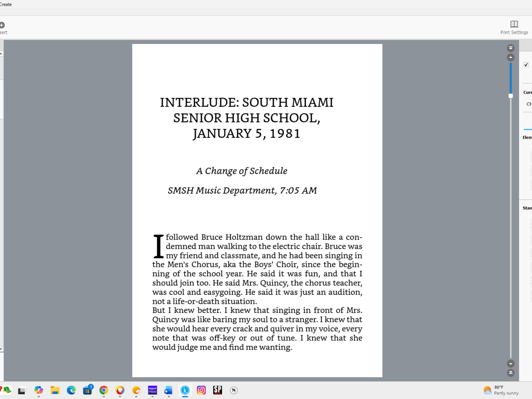The image size is (532, 399).
Task: Go down one page with the down arrow
Action: click(x=511, y=364)
